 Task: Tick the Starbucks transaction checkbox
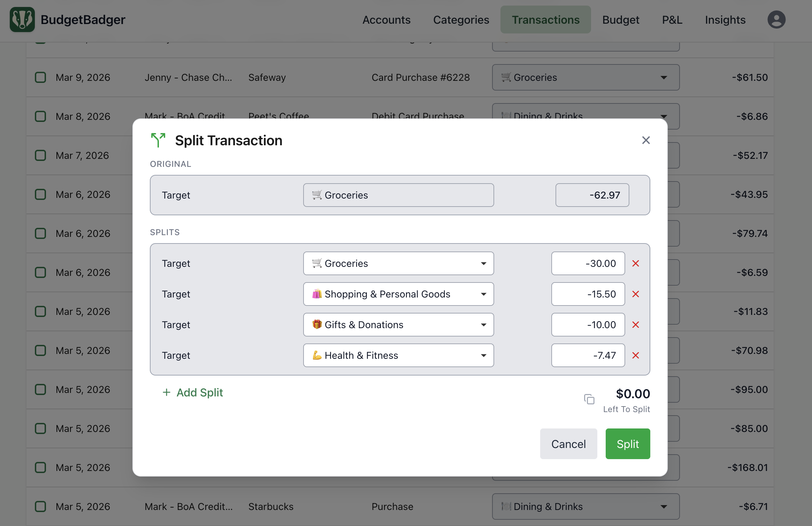40,506
